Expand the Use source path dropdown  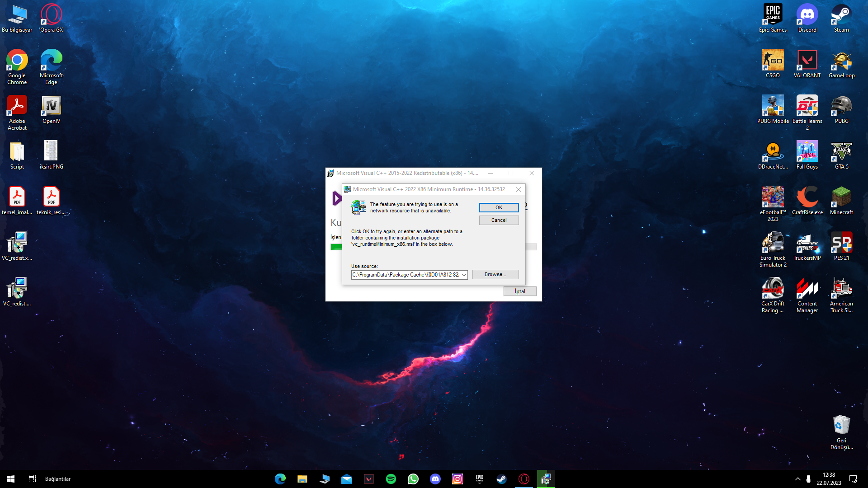click(464, 275)
